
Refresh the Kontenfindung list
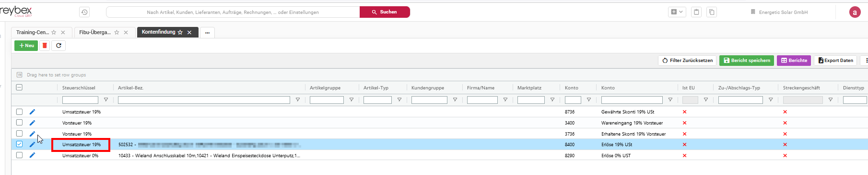(x=59, y=46)
